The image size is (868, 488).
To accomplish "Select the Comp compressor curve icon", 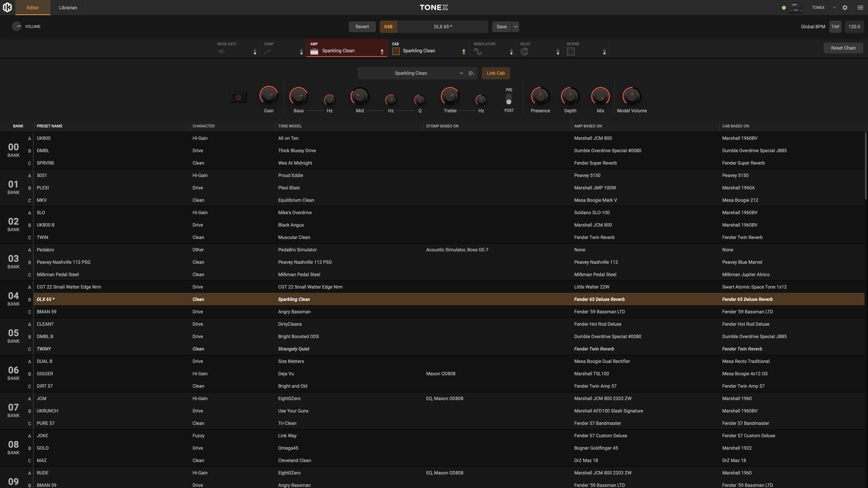I will [268, 52].
